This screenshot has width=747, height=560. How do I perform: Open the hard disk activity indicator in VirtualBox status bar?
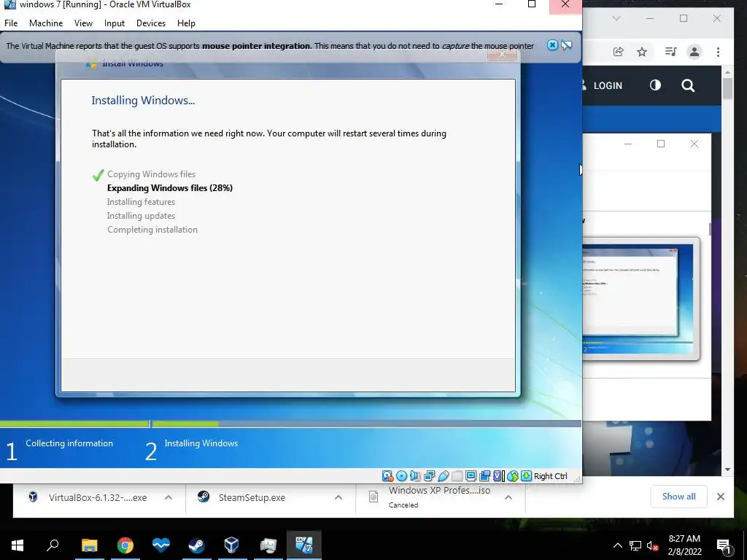pos(387,475)
